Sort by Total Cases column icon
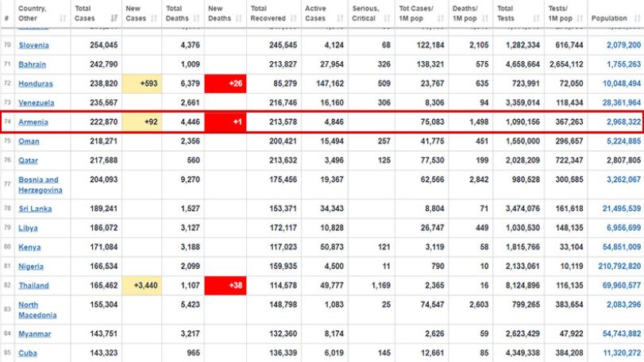Screen dimensions: 644x362 [114, 18]
